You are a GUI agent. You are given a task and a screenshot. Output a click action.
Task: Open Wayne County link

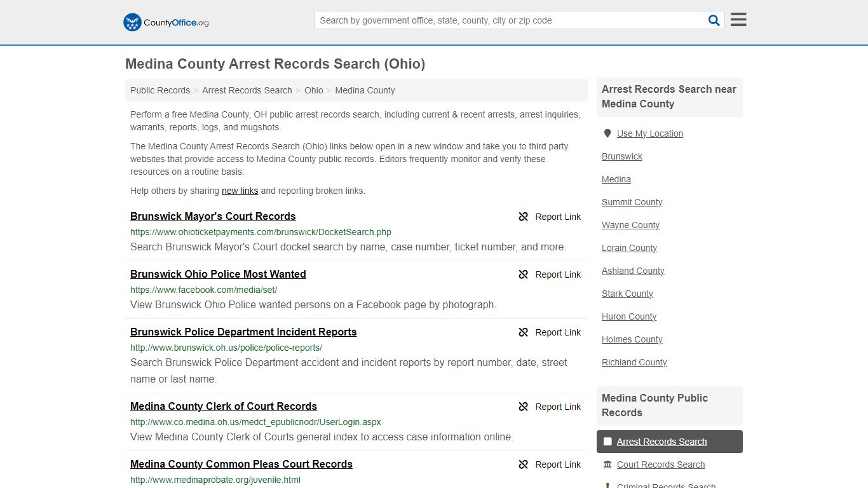pos(631,225)
